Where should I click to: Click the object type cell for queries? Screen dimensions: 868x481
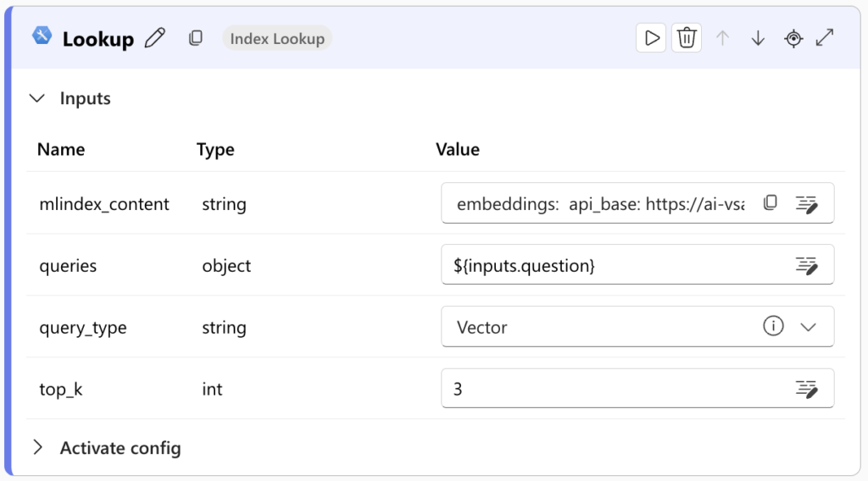point(226,266)
